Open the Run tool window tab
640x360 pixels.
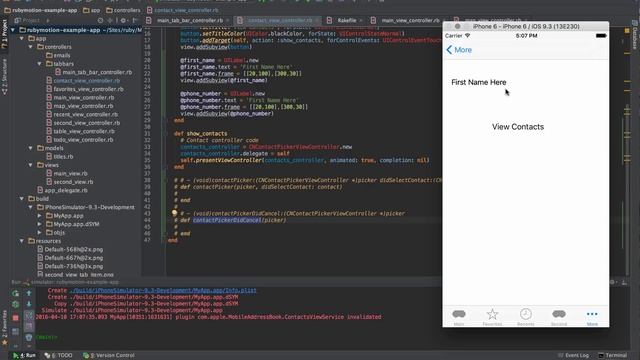[24, 356]
